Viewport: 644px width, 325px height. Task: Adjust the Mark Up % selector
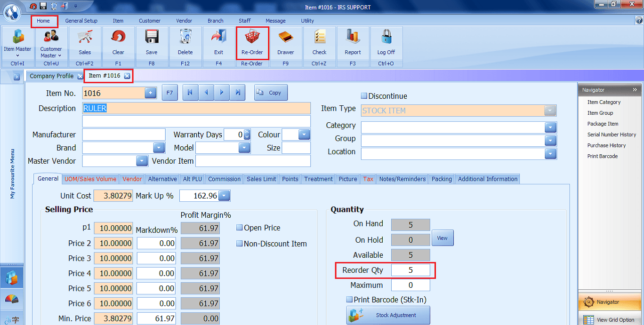coord(225,196)
